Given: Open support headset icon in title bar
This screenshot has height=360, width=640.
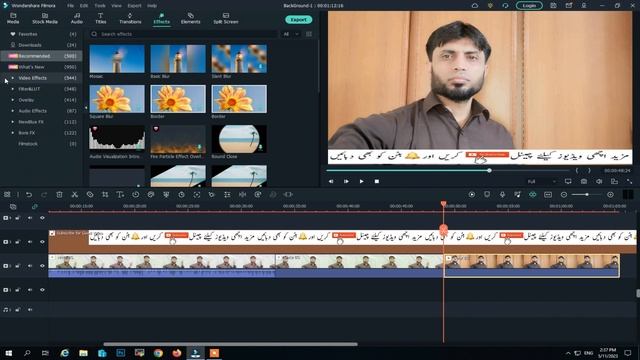Looking at the screenshot, I should [505, 6].
